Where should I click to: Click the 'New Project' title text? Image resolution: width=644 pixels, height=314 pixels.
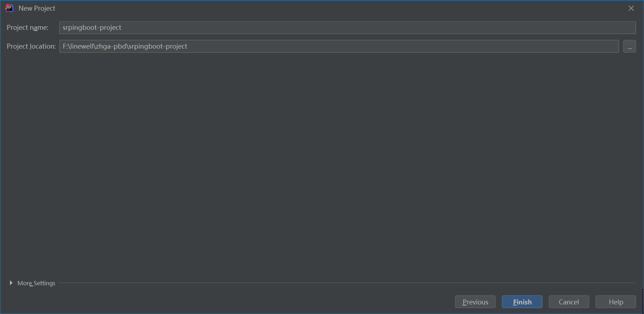coord(37,8)
